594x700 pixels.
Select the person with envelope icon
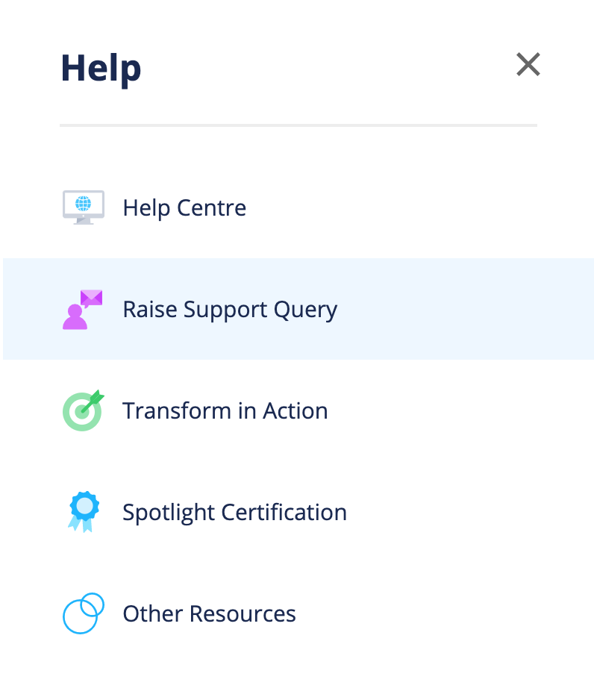click(x=82, y=309)
